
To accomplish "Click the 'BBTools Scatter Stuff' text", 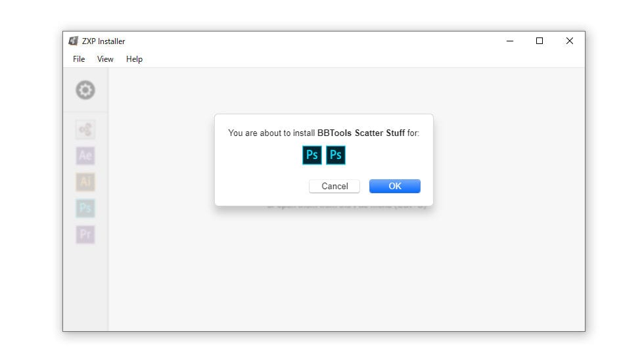I will tap(361, 133).
